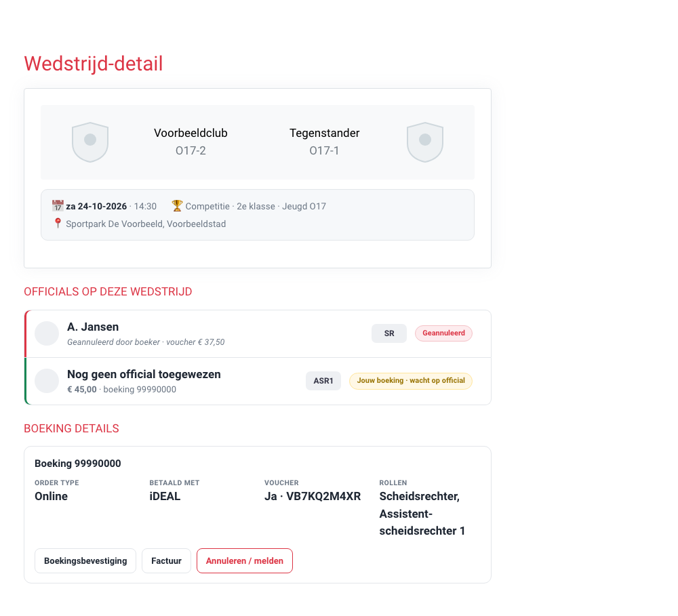678x616 pixels.
Task: Select the 'Nog geen official toegewezen' row title
Action: [144, 374]
